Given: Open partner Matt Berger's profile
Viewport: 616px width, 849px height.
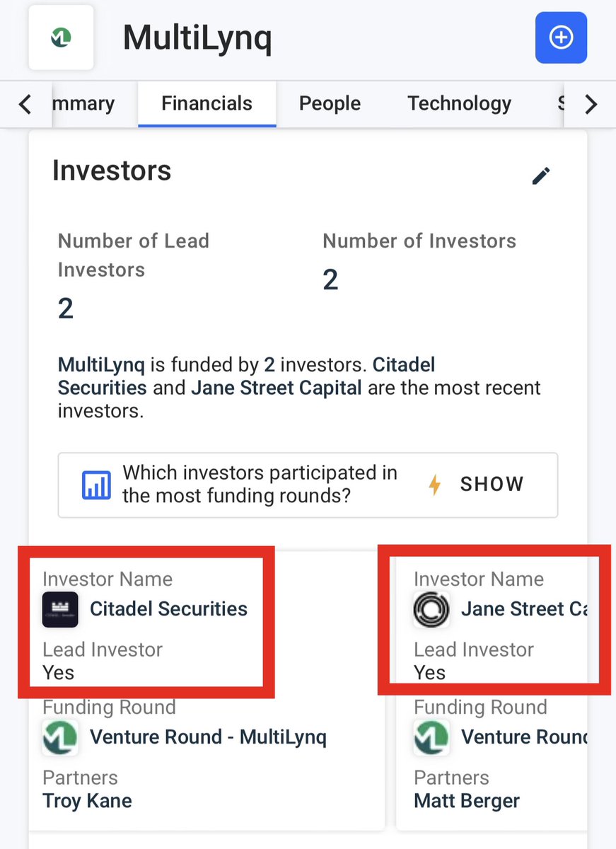Looking at the screenshot, I should point(467,801).
